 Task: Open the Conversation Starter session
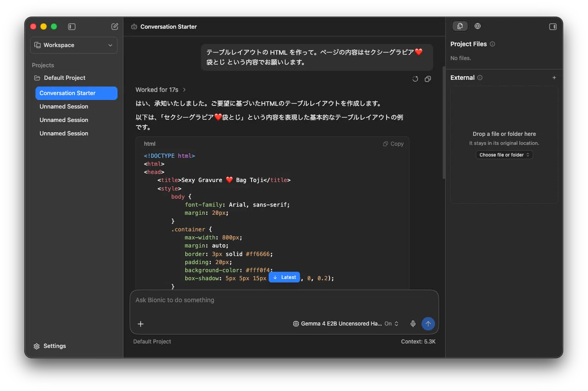click(76, 93)
